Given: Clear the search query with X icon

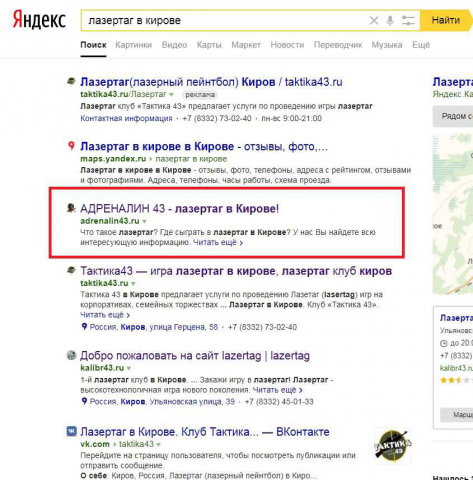Looking at the screenshot, I should (374, 21).
